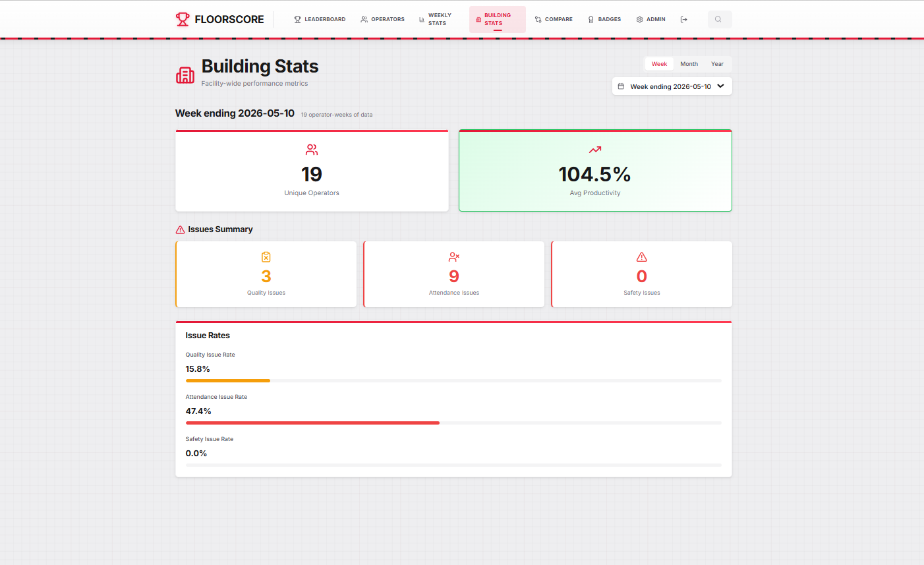Click the FloorScore trophy logo icon

point(183,19)
